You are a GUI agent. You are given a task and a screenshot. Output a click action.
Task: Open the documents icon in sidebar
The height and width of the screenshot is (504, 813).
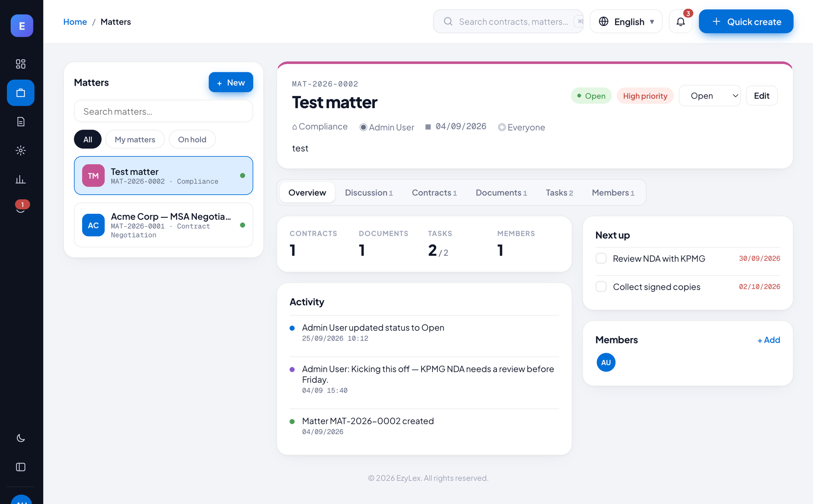[x=21, y=122]
